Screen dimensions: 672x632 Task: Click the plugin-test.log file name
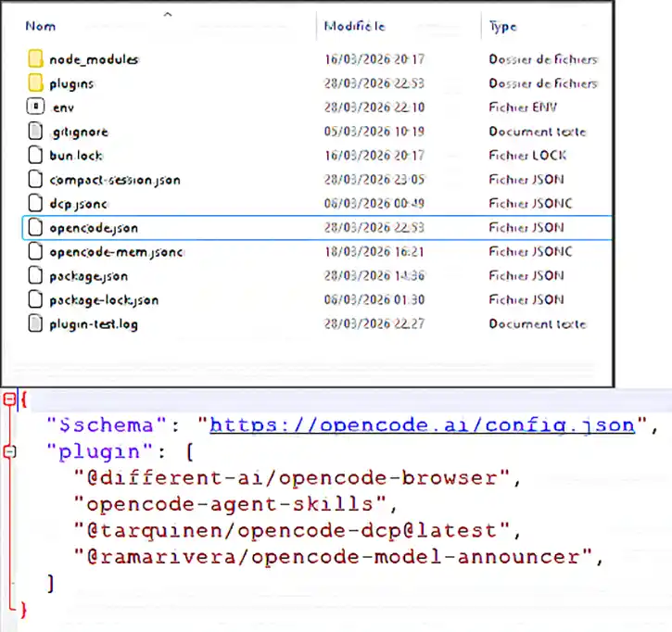(94, 324)
